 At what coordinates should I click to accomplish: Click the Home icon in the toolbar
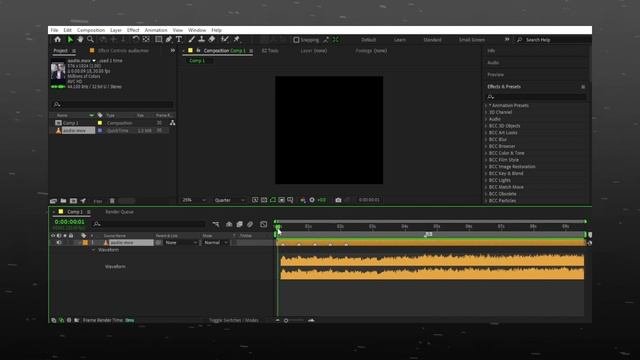(58, 40)
